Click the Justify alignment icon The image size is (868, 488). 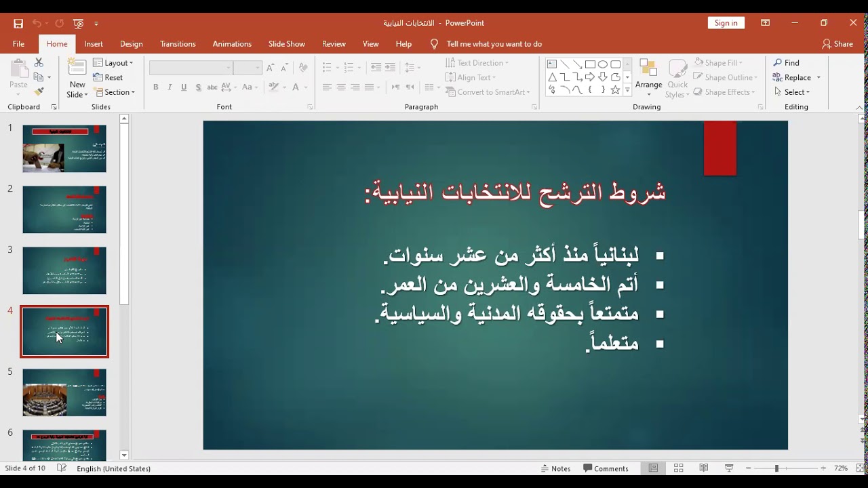[x=369, y=87]
